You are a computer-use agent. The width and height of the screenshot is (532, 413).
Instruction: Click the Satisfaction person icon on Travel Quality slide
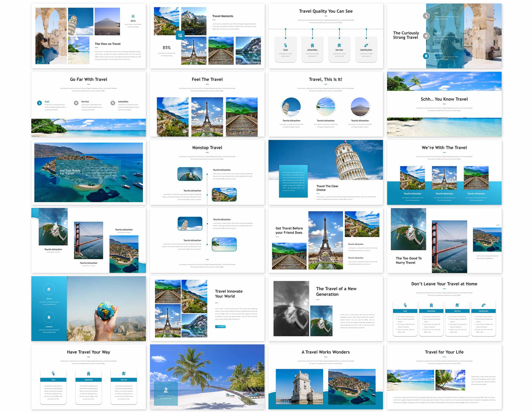pos(366,45)
